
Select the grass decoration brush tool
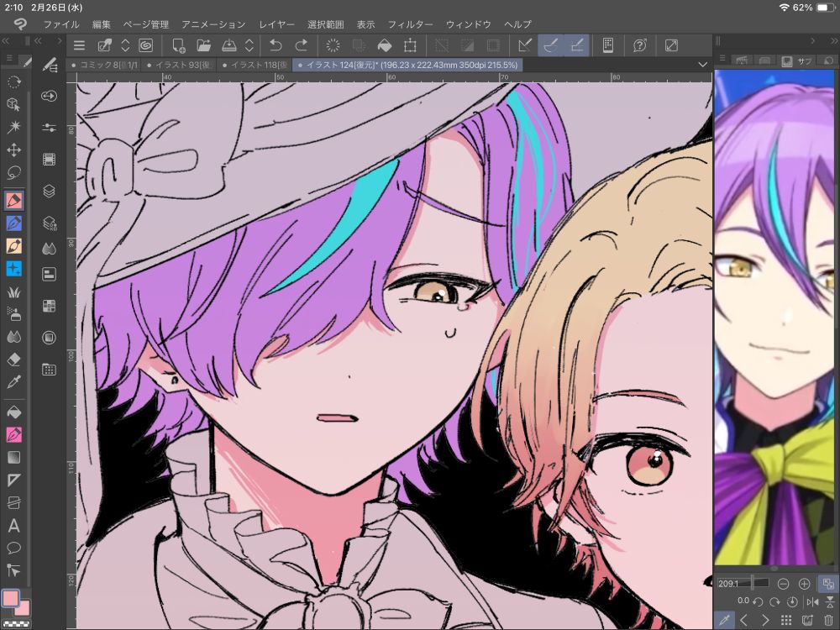14,292
